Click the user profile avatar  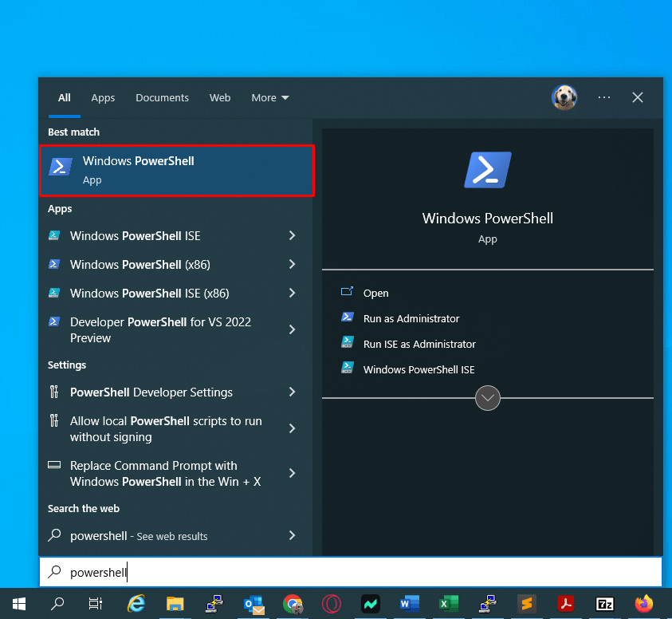[x=564, y=97]
